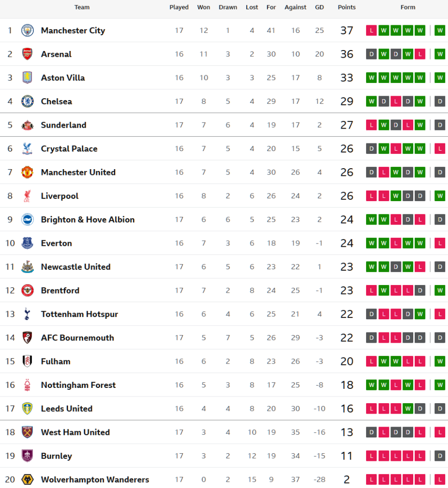Click the Wolverhampton Wanderers wolf badge
The image size is (448, 488).
coord(28,479)
